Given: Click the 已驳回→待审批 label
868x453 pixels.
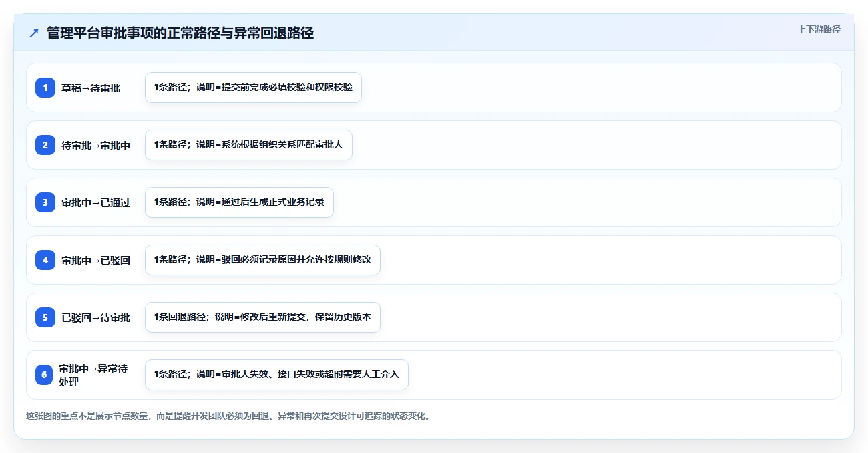Looking at the screenshot, I should 96,317.
